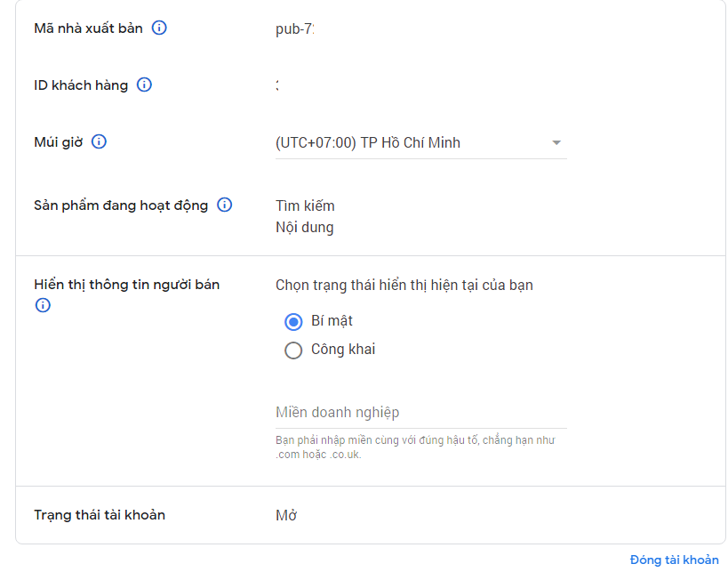Select the Bí mật radio button
Viewport: 728px width, 580px height.
pyautogui.click(x=293, y=321)
